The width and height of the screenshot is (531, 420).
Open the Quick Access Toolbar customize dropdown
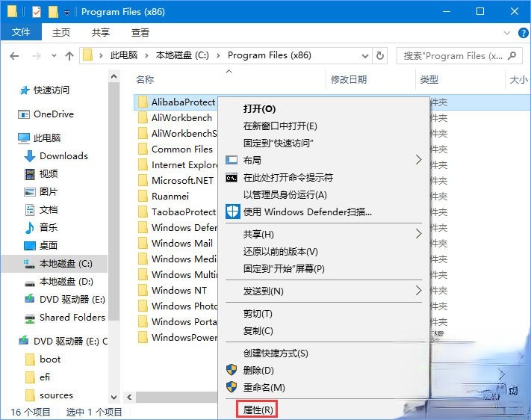[x=67, y=13]
